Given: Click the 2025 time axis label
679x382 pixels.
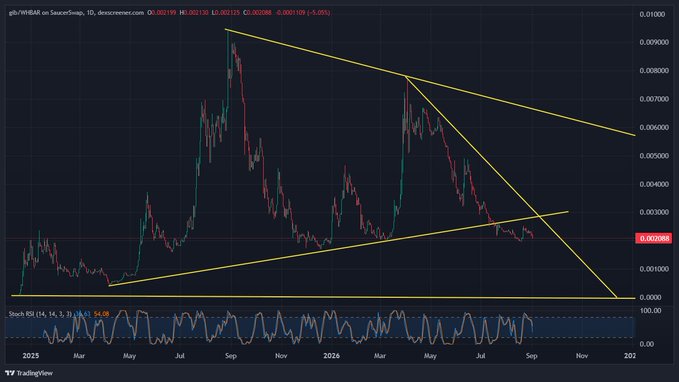Looking at the screenshot, I should click(x=31, y=356).
